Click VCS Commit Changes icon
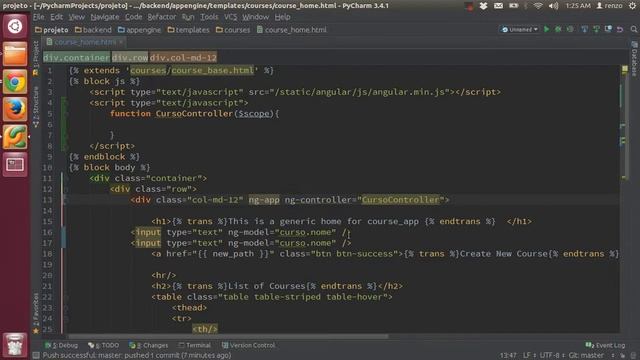The width and height of the screenshot is (640, 360). click(x=596, y=29)
